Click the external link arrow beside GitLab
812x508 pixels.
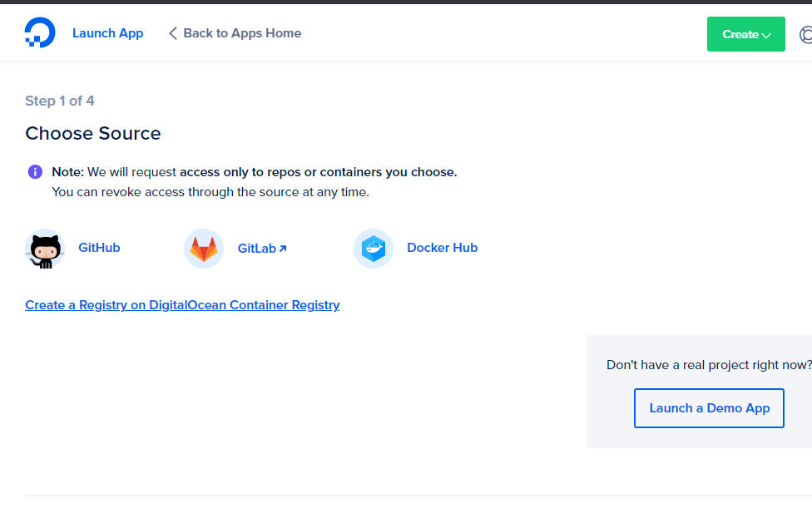(283, 249)
